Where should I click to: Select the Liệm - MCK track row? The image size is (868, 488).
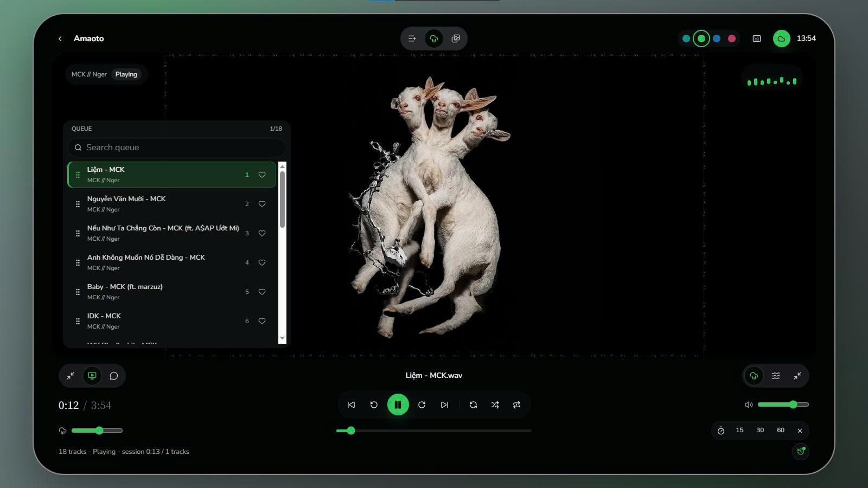point(172,175)
